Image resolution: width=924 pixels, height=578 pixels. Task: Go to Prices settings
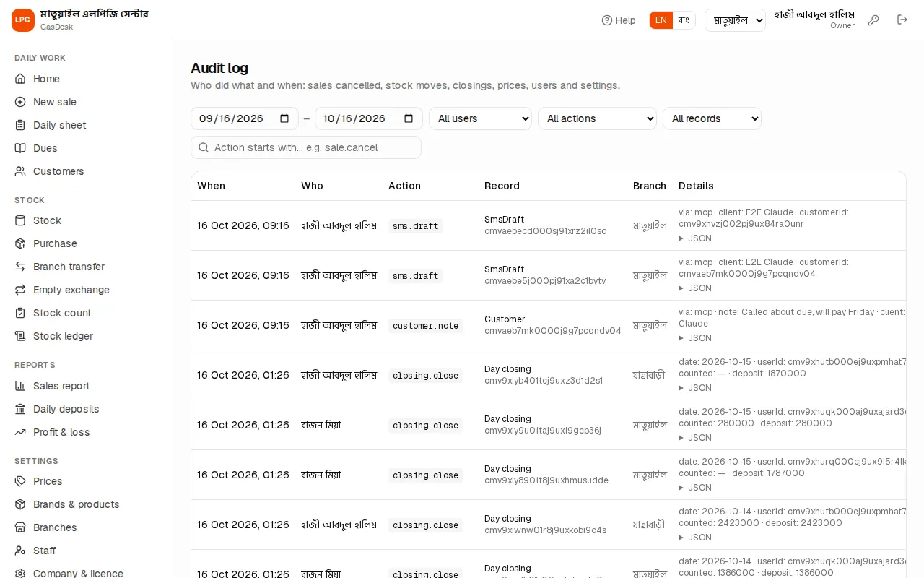coord(87,481)
